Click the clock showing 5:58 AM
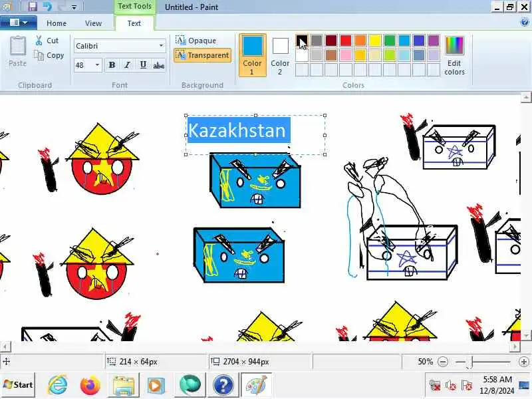532x399 pixels. (497, 379)
